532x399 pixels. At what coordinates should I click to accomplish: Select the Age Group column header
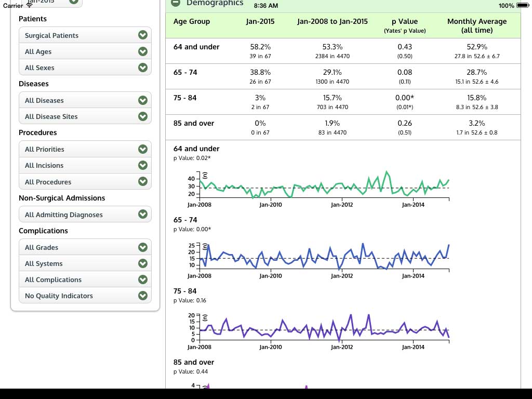pyautogui.click(x=192, y=21)
